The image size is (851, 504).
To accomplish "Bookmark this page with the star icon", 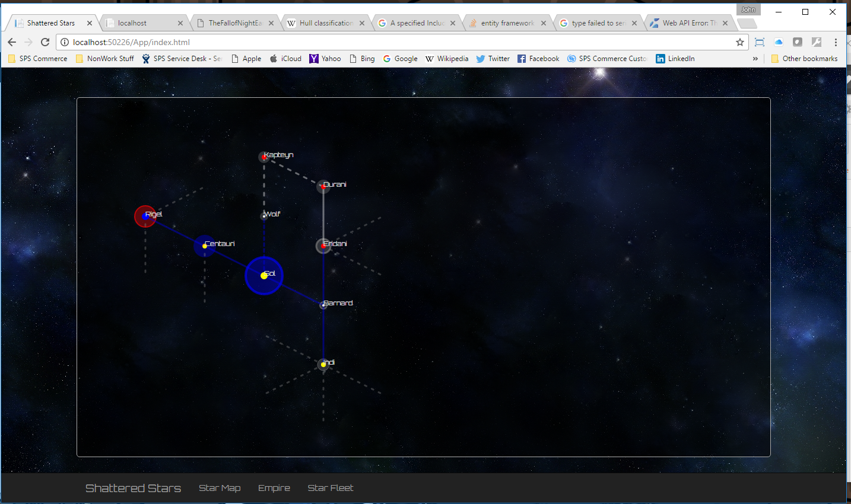I will (740, 42).
